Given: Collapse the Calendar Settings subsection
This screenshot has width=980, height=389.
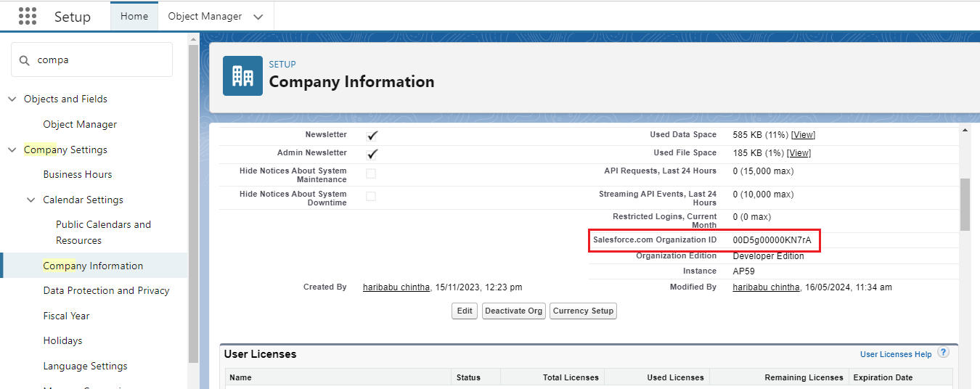Looking at the screenshot, I should click(x=31, y=200).
